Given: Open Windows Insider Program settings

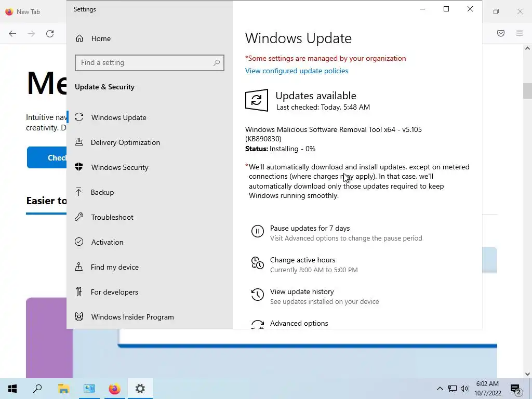Looking at the screenshot, I should click(x=132, y=317).
